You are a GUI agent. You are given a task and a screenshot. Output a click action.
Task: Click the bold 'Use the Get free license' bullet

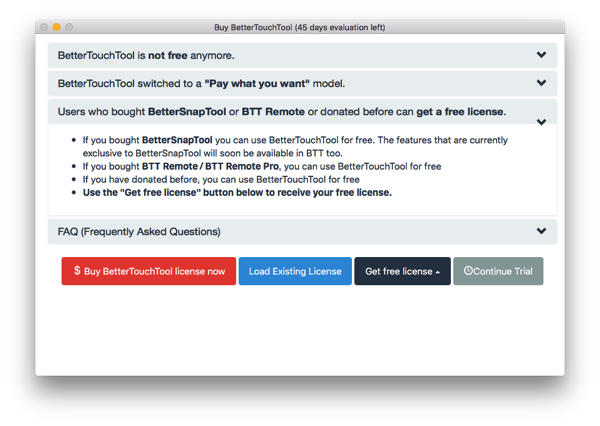click(238, 192)
